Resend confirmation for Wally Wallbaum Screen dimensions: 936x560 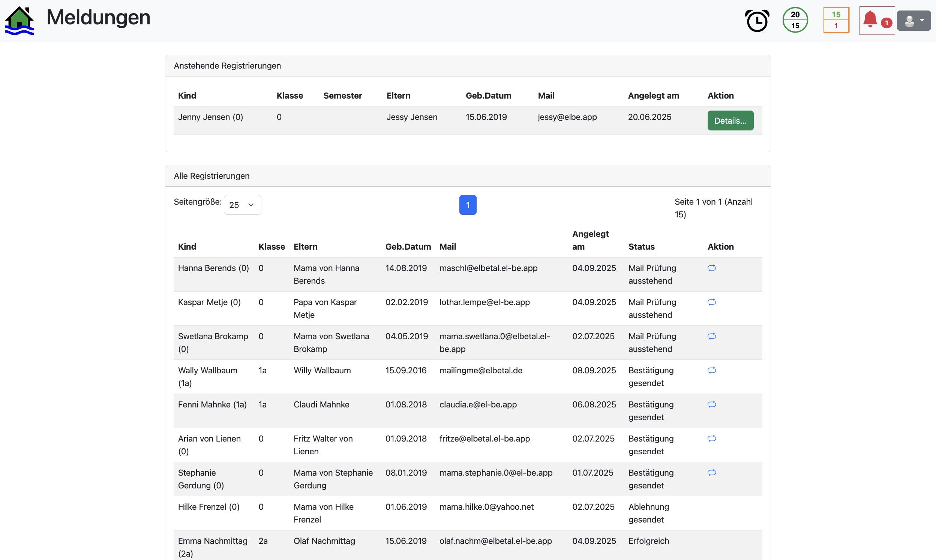(x=711, y=371)
